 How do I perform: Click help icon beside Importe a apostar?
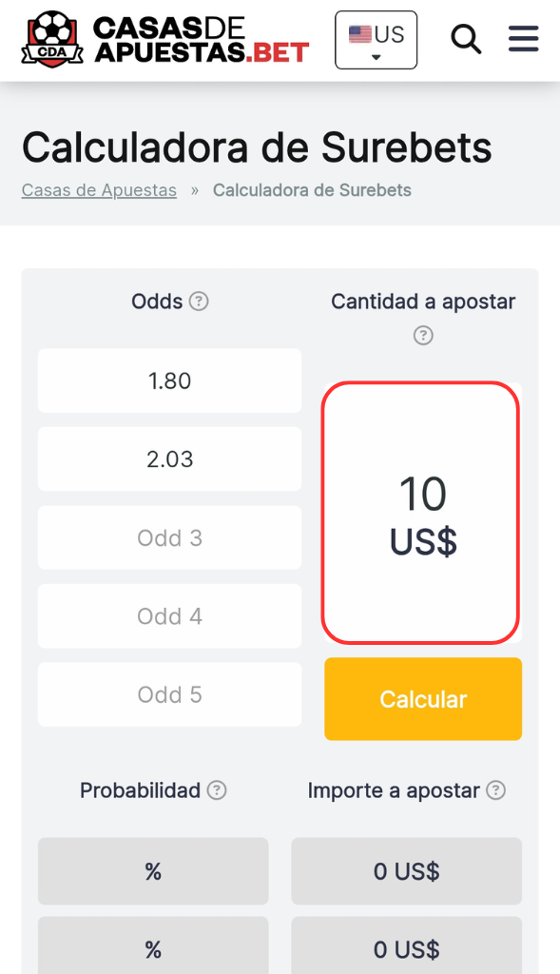point(495,790)
